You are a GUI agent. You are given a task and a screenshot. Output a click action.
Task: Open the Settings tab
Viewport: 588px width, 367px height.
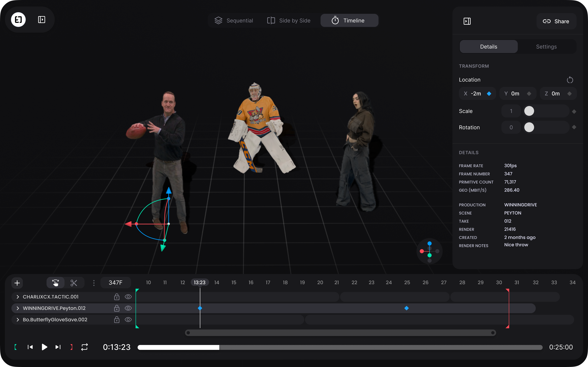click(546, 47)
